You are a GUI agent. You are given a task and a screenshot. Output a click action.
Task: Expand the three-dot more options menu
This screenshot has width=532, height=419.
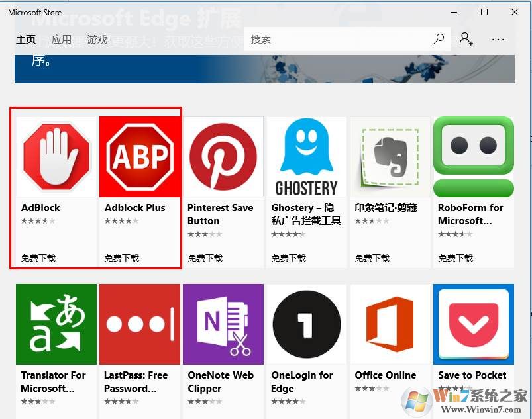[498, 40]
